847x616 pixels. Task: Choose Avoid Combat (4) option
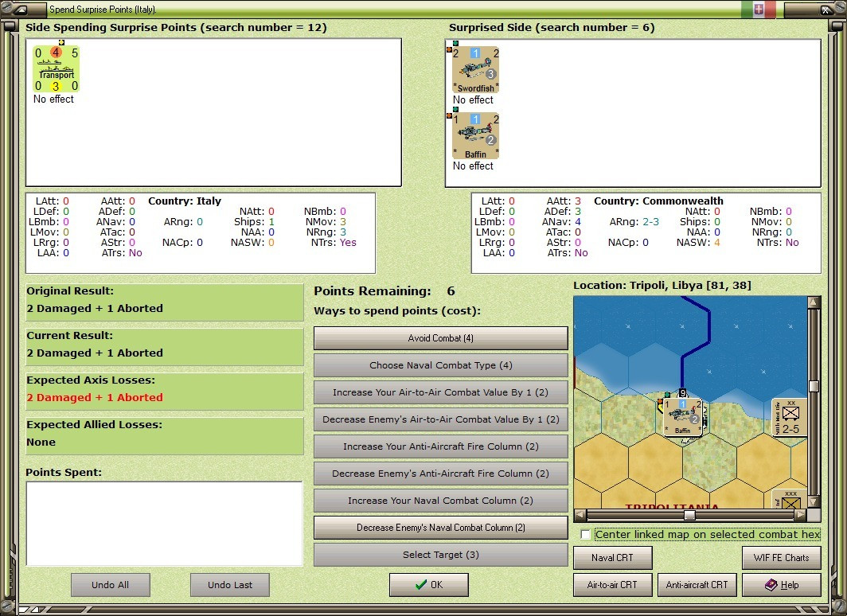point(441,338)
